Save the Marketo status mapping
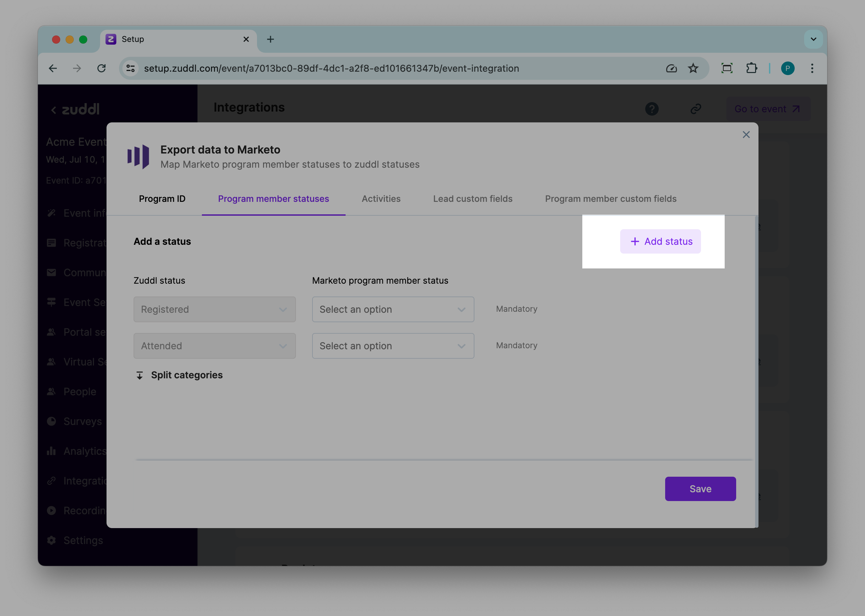The image size is (865, 616). coord(700,489)
